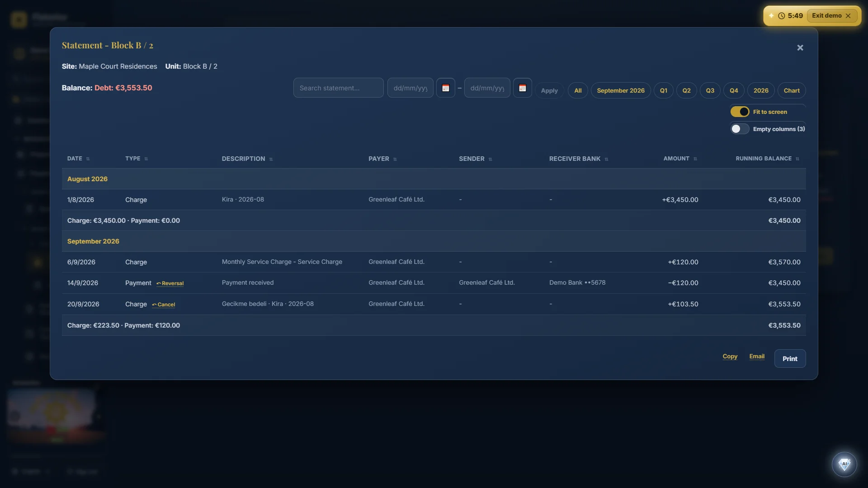The width and height of the screenshot is (868, 488).
Task: Sort by the Receiver Bank column sort icon
Action: point(606,159)
